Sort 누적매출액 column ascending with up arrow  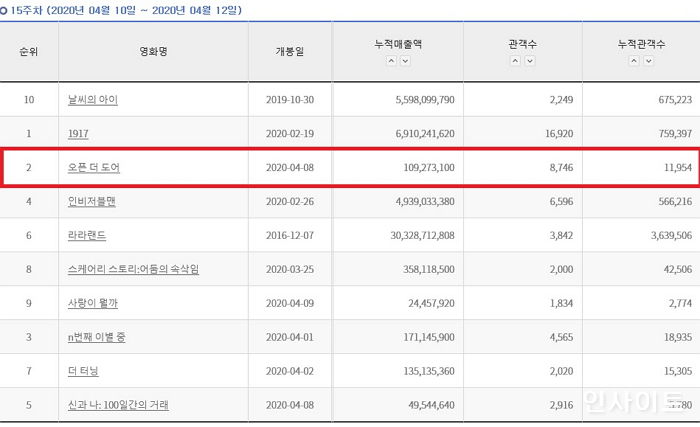coord(392,61)
